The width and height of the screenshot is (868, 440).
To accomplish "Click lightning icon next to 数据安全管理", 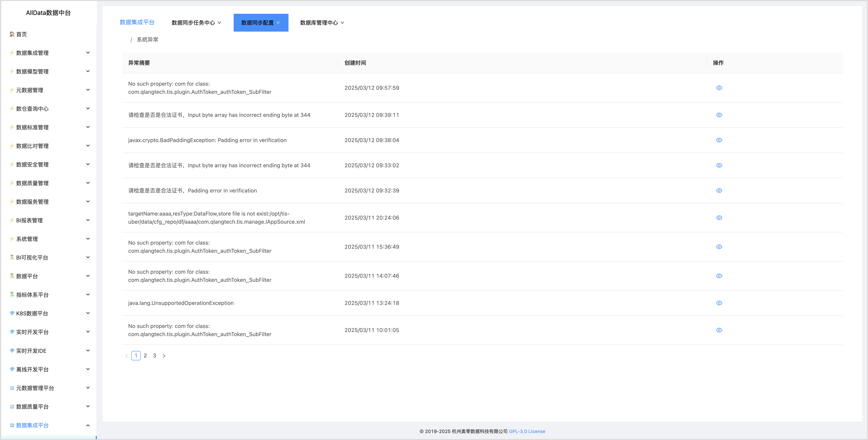I will [x=12, y=165].
